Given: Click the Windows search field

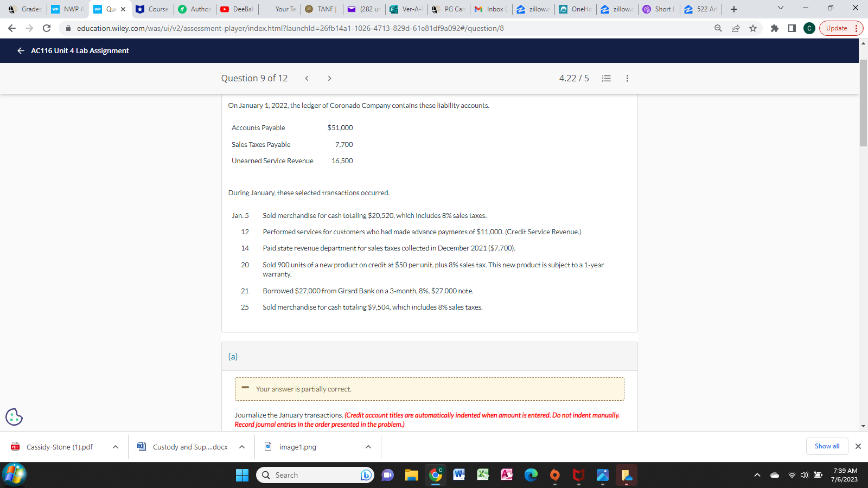Looking at the screenshot, I should tap(315, 475).
